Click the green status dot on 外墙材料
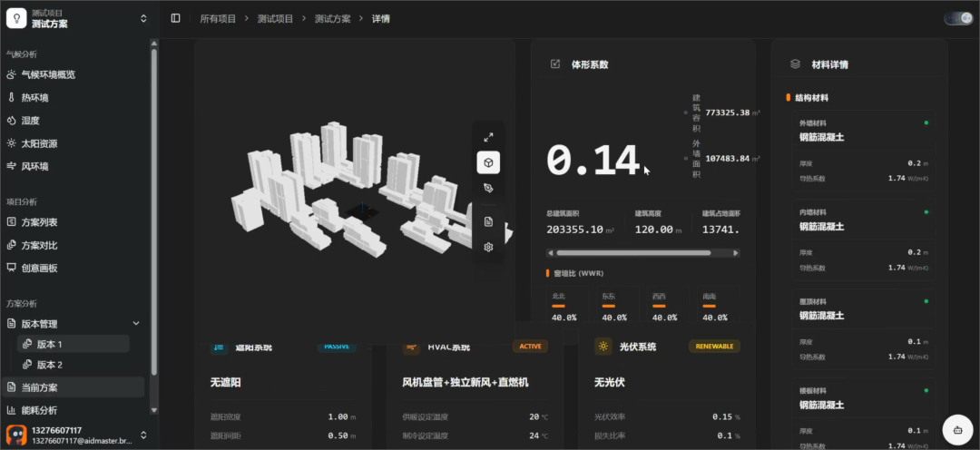Image resolution: width=980 pixels, height=450 pixels. click(x=926, y=122)
